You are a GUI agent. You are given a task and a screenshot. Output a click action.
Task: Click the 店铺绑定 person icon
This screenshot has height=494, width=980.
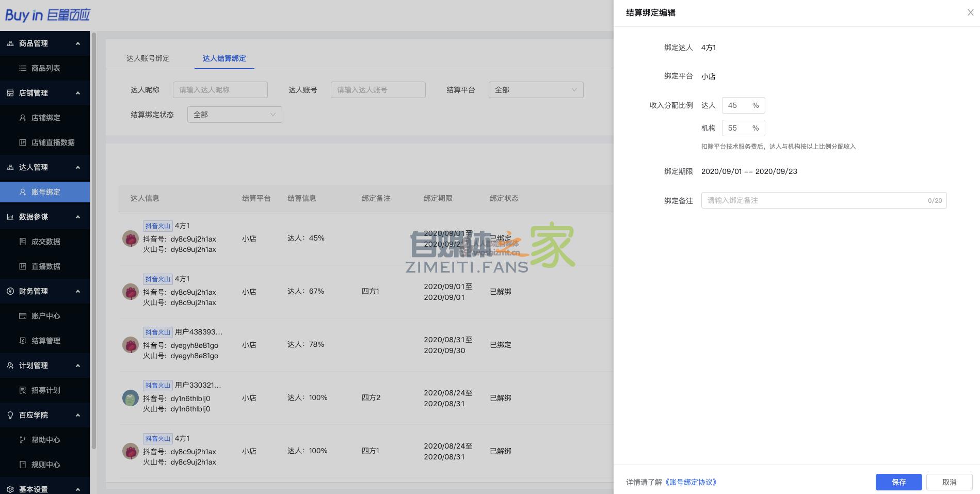[23, 118]
